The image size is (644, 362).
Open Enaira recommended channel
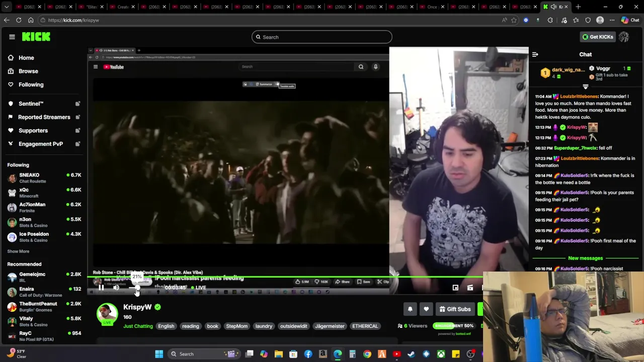coord(44,292)
